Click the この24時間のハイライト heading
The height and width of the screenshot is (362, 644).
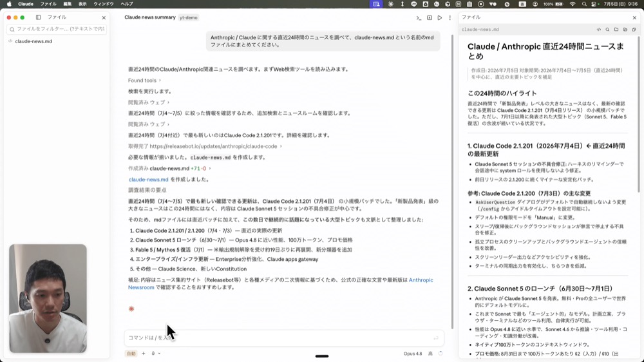(x=502, y=93)
